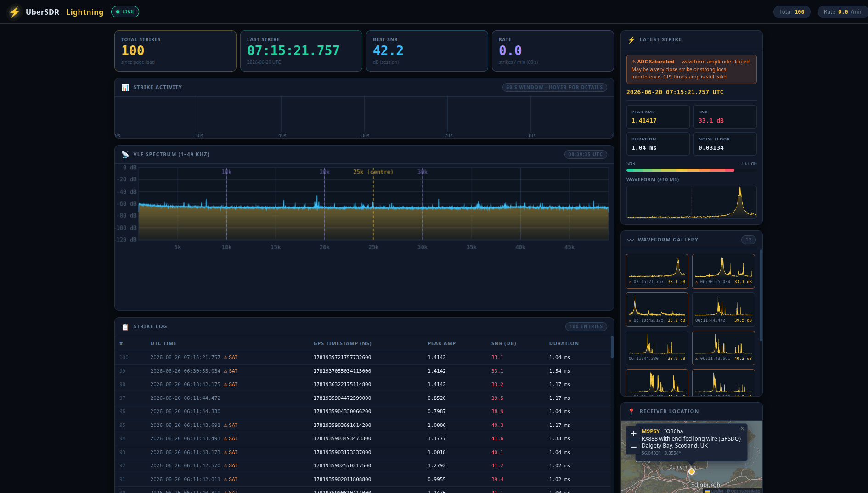868x493 pixels.
Task: Click SAT warning on row 95
Action: click(x=230, y=425)
